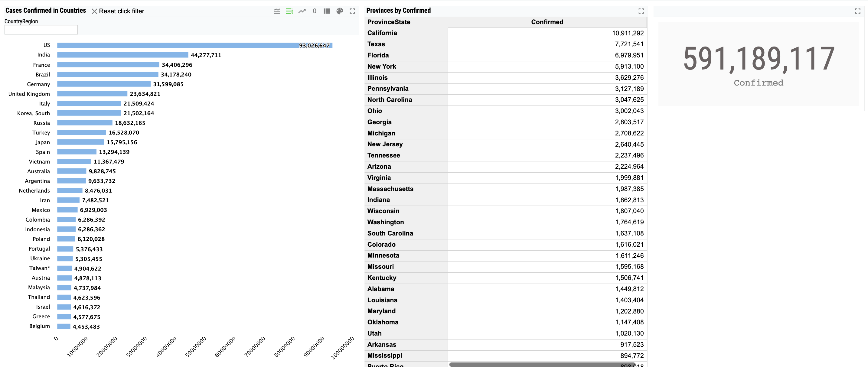Click the zero value '0' toolbar icon

pos(314,11)
